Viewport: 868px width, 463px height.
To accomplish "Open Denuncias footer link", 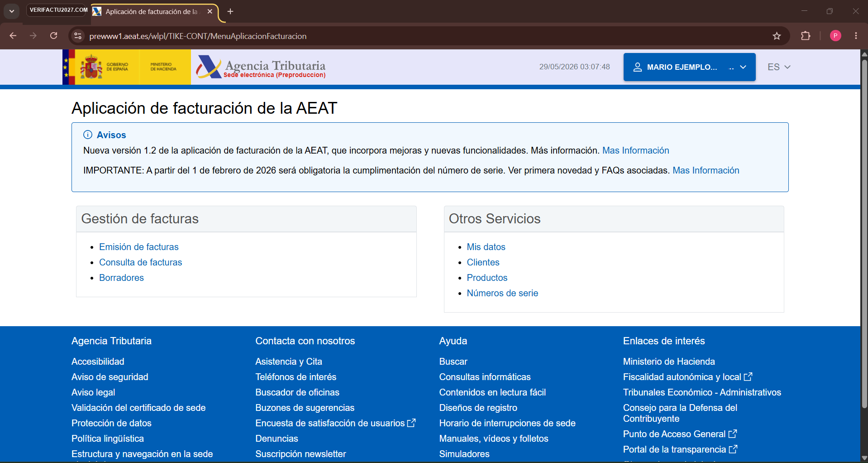I will tap(277, 439).
